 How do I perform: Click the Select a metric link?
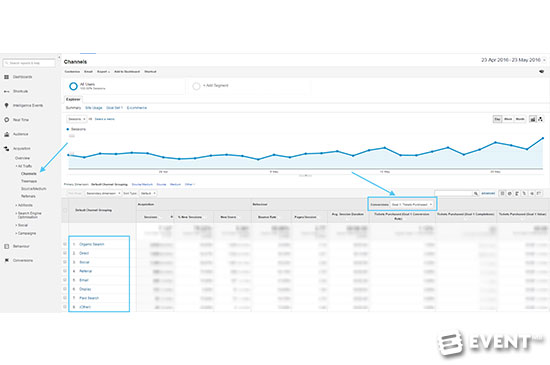(x=105, y=119)
